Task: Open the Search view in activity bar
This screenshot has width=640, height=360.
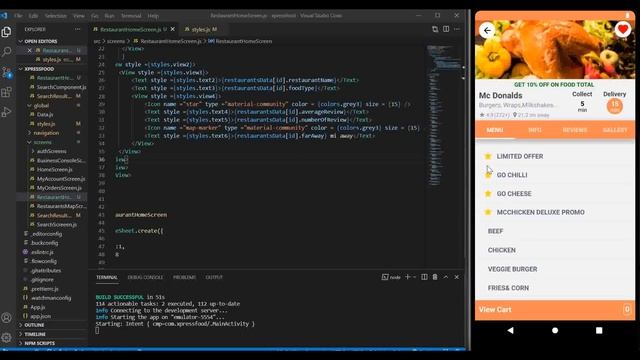Action: 7,52
